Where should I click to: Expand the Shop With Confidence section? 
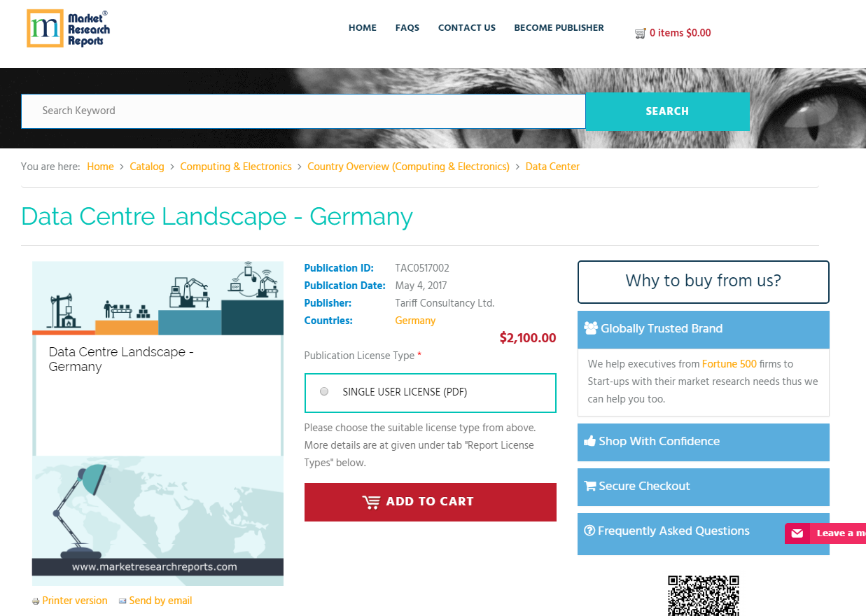tap(703, 442)
